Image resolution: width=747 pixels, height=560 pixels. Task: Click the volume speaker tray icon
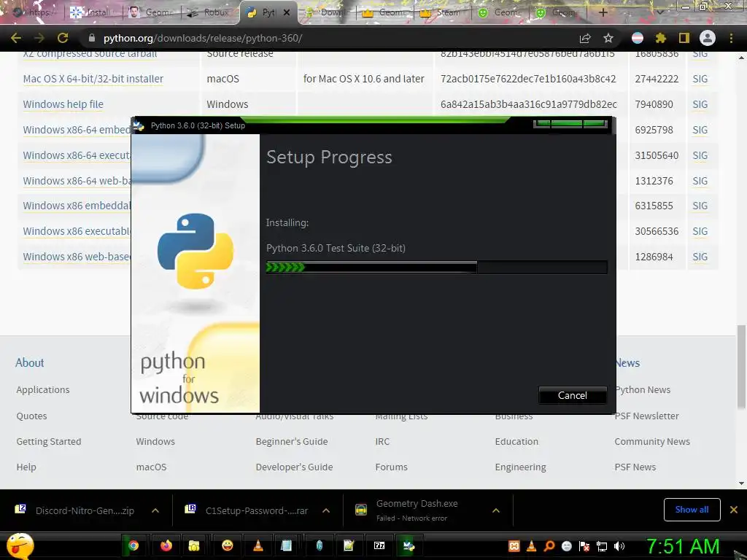(619, 546)
